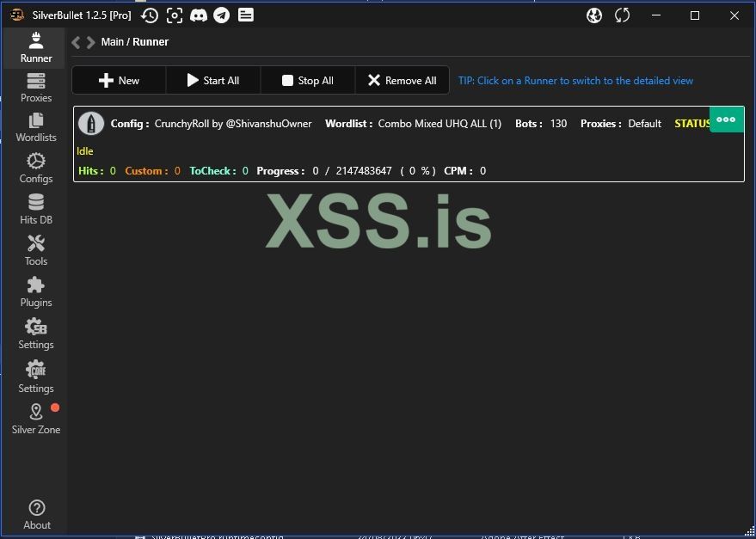The image size is (756, 539).
Task: Open the About page
Action: 37,515
